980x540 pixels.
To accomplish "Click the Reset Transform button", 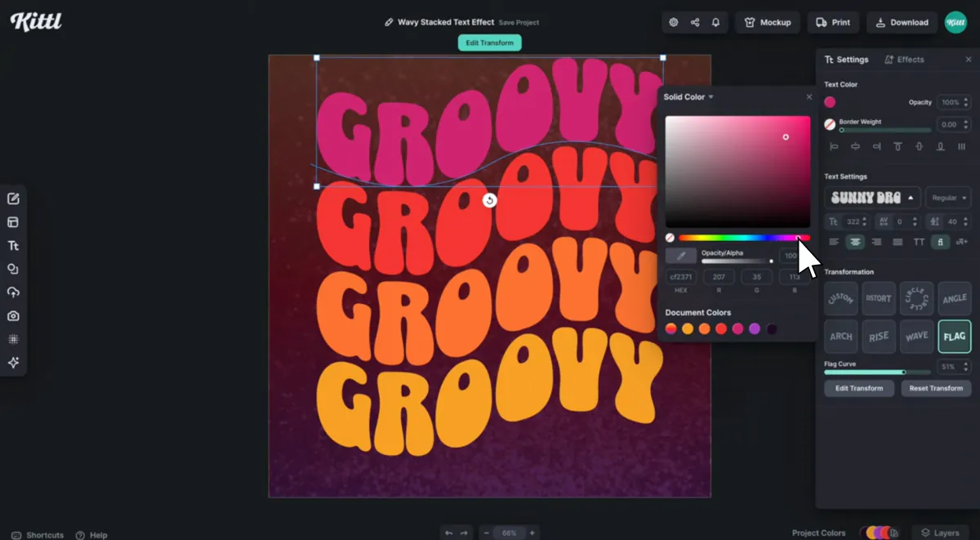I will click(x=936, y=388).
